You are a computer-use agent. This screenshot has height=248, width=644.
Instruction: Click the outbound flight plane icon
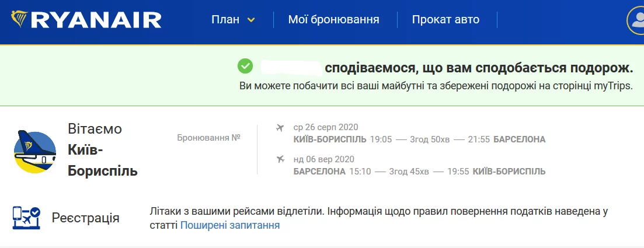point(280,128)
